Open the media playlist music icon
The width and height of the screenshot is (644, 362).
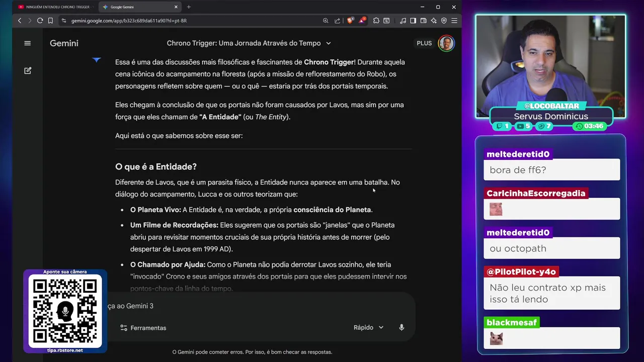click(x=403, y=21)
